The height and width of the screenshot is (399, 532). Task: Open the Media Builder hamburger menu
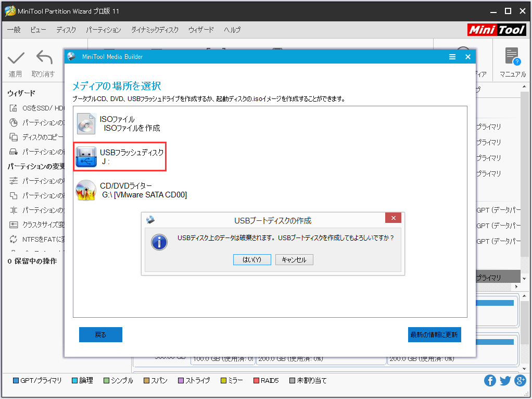(452, 57)
